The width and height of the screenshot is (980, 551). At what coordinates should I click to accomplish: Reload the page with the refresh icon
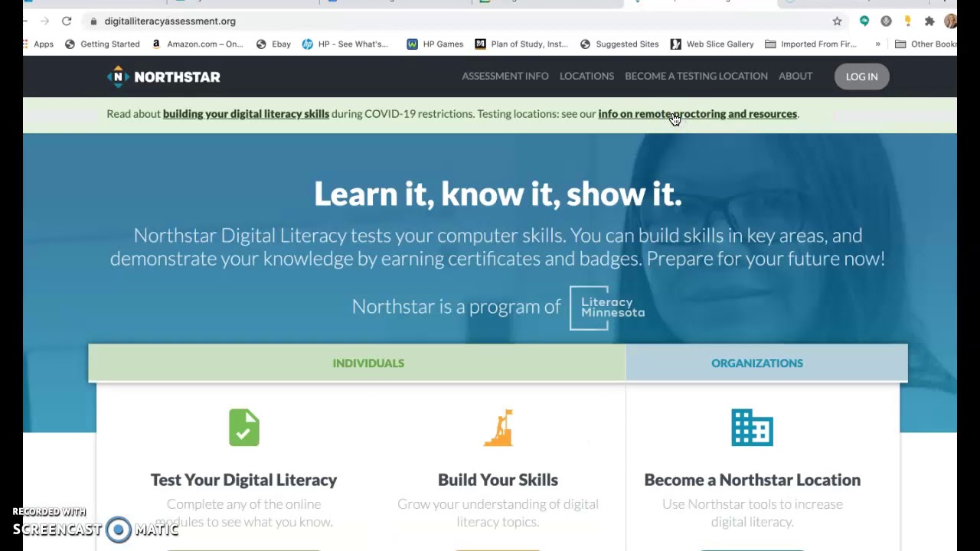coord(67,21)
